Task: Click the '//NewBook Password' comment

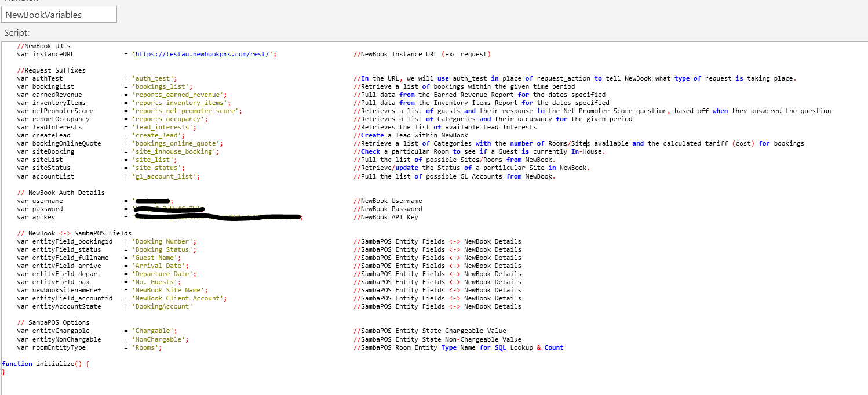Action: click(388, 209)
